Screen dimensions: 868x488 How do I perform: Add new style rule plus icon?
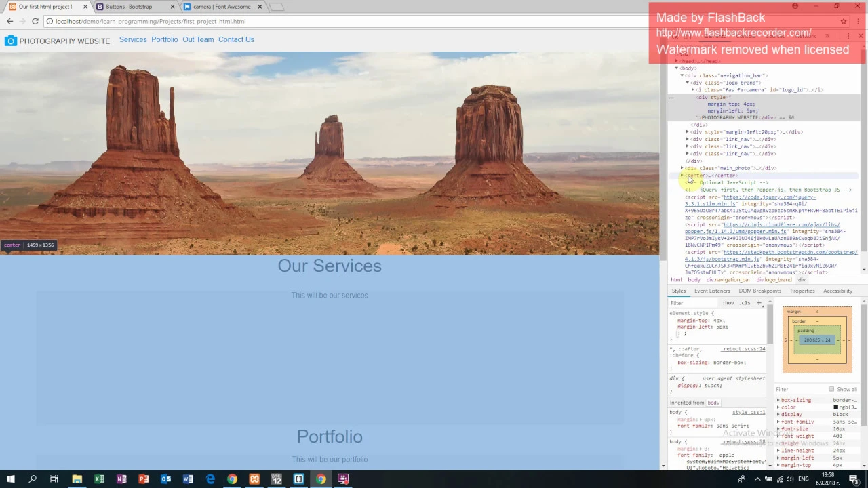coord(759,303)
